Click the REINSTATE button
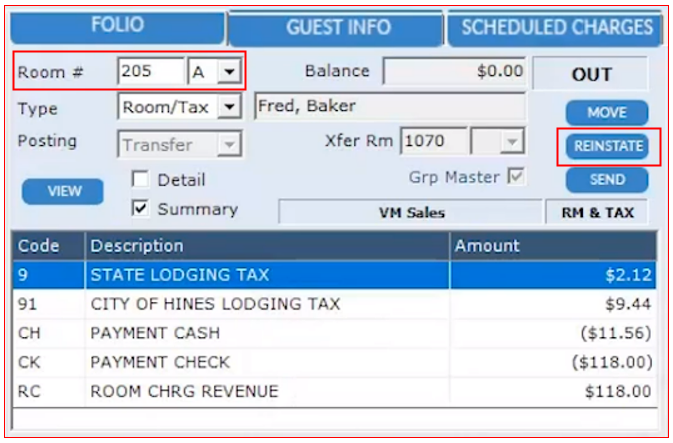 606,147
